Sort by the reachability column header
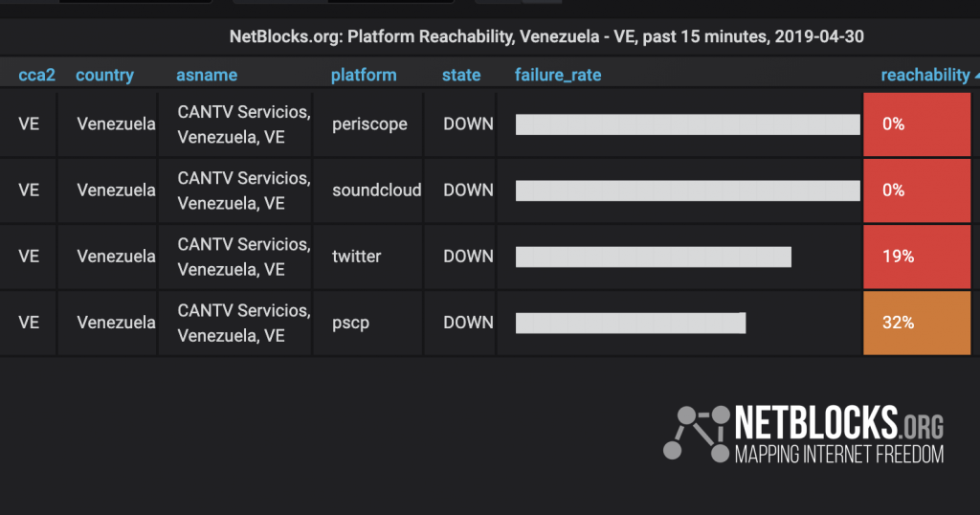 pos(925,75)
